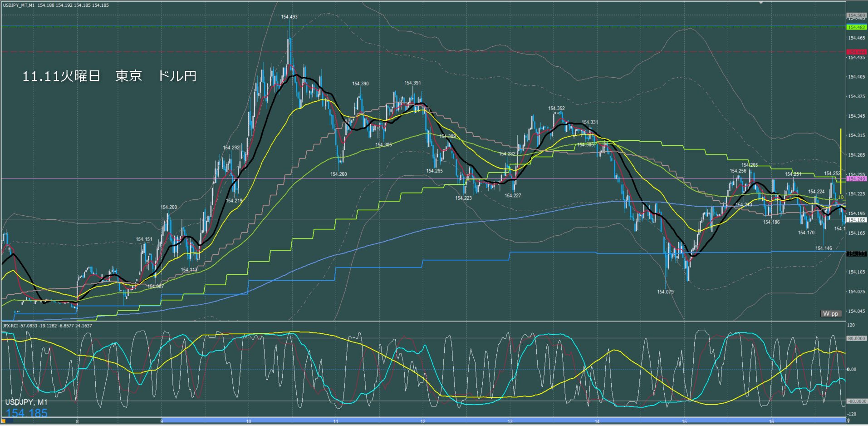Click the chart shift triangle marker at top
Viewport: 868px width, 426px height.
tap(761, 3)
